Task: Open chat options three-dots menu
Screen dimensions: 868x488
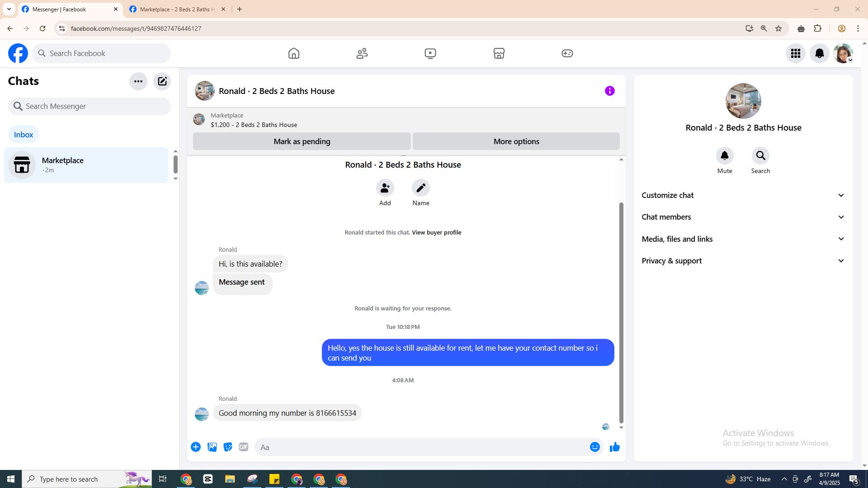Action: [x=138, y=81]
